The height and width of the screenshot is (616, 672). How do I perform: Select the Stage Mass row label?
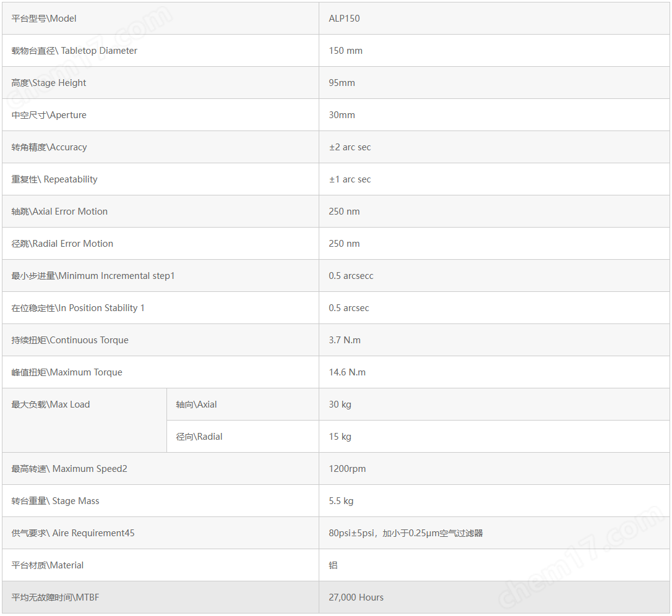[161, 501]
